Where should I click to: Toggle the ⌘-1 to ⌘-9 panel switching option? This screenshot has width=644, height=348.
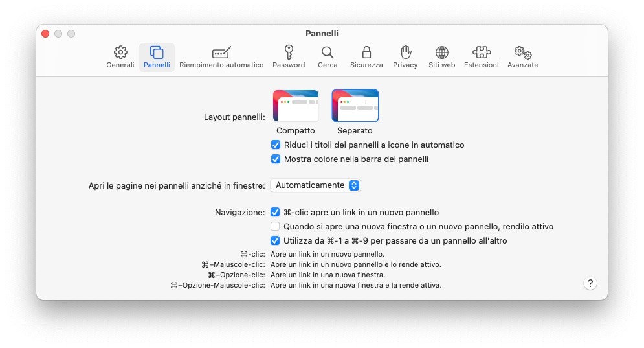click(x=276, y=241)
